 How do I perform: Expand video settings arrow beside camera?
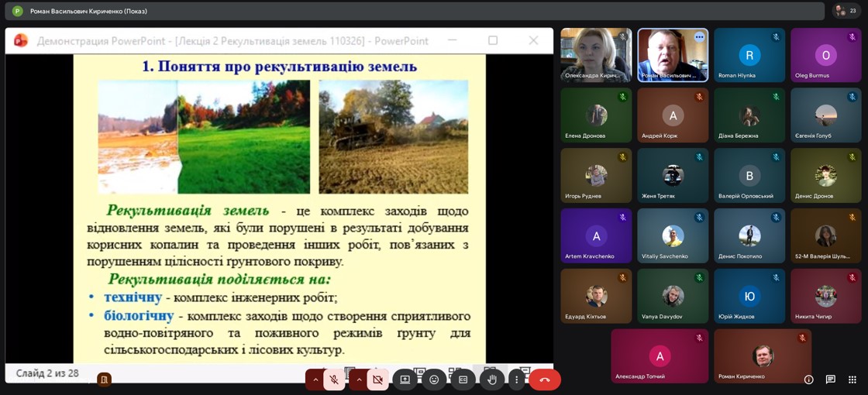tap(360, 380)
